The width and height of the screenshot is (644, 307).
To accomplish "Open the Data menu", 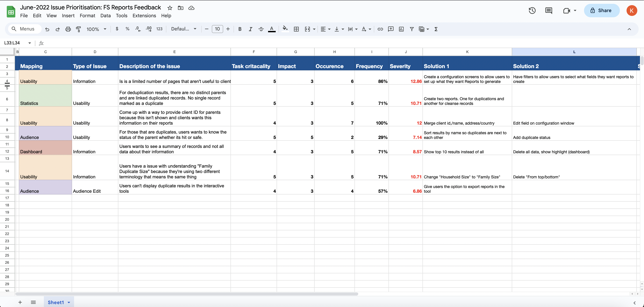I will click(x=105, y=15).
